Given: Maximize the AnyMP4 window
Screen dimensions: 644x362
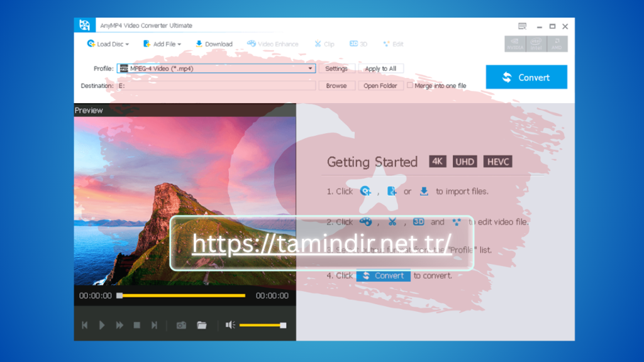Looking at the screenshot, I should (x=552, y=26).
